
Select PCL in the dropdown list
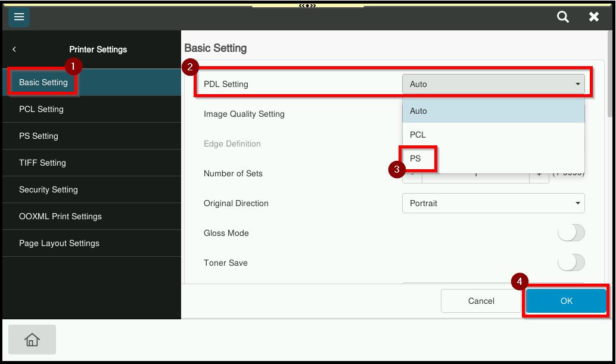click(x=418, y=135)
